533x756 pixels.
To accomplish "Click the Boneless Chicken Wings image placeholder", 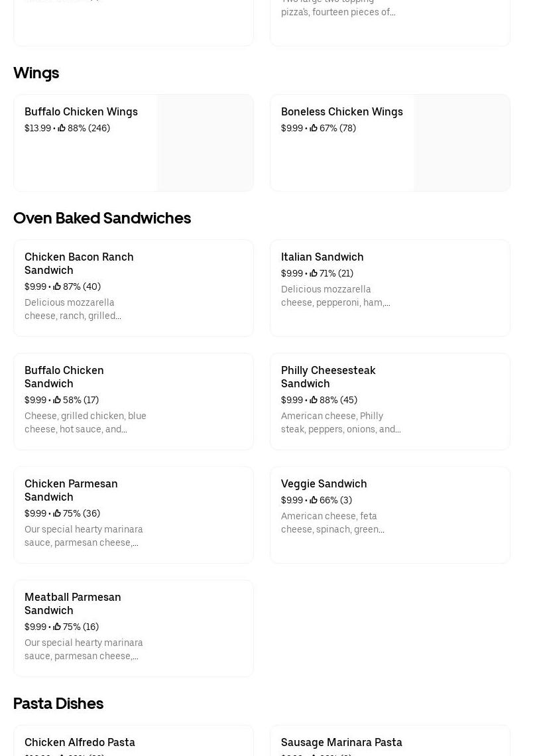I will tap(461, 143).
